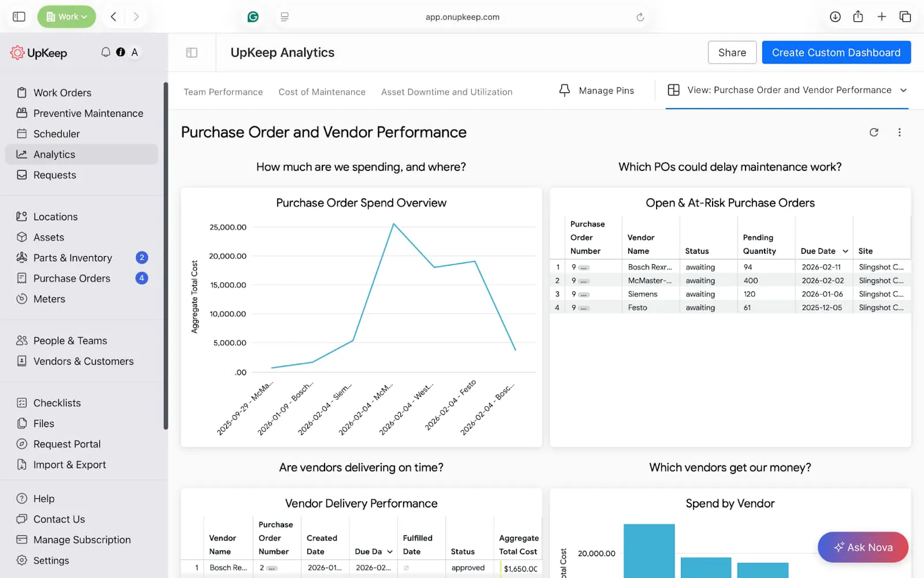Click the Share button
This screenshot has width=924, height=578.
pos(732,53)
